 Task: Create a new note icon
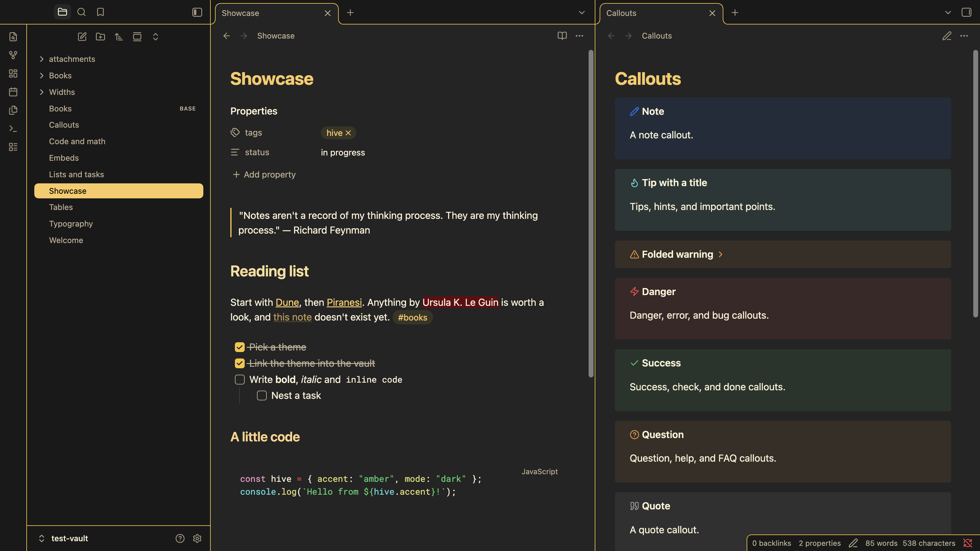coord(82,36)
